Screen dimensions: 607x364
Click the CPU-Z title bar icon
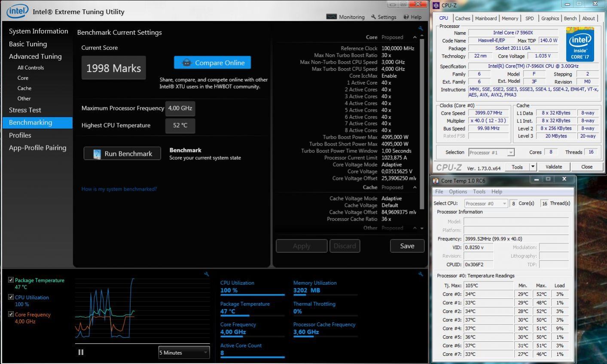[436, 5]
